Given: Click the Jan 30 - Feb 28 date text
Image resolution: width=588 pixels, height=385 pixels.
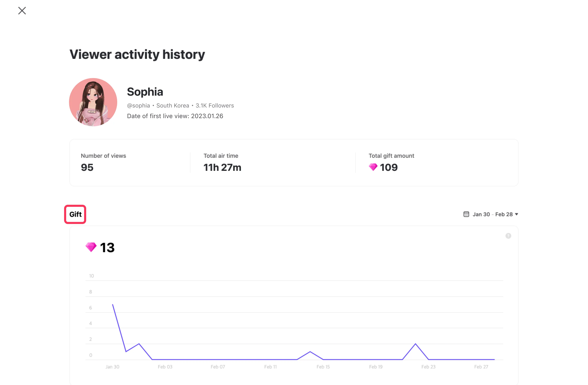Looking at the screenshot, I should 492,214.
